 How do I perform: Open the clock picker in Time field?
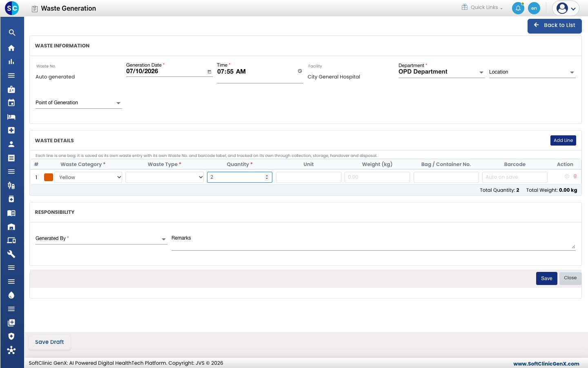click(300, 71)
